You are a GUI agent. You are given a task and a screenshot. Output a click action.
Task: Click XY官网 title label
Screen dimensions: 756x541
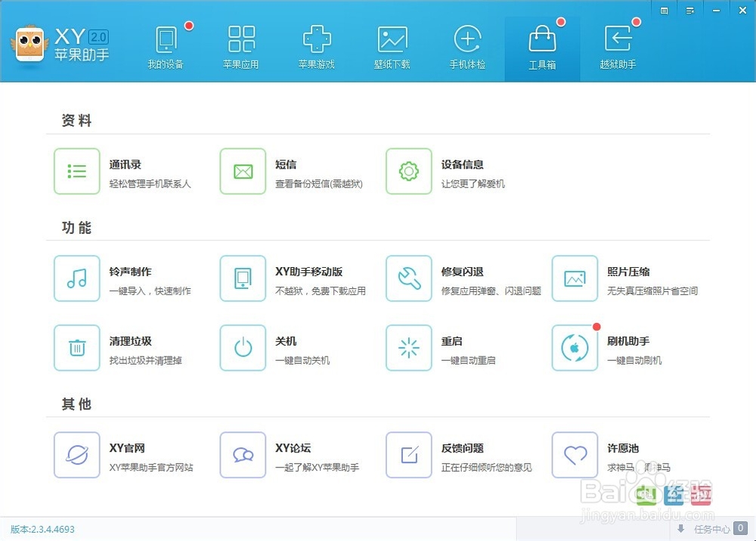click(x=127, y=449)
